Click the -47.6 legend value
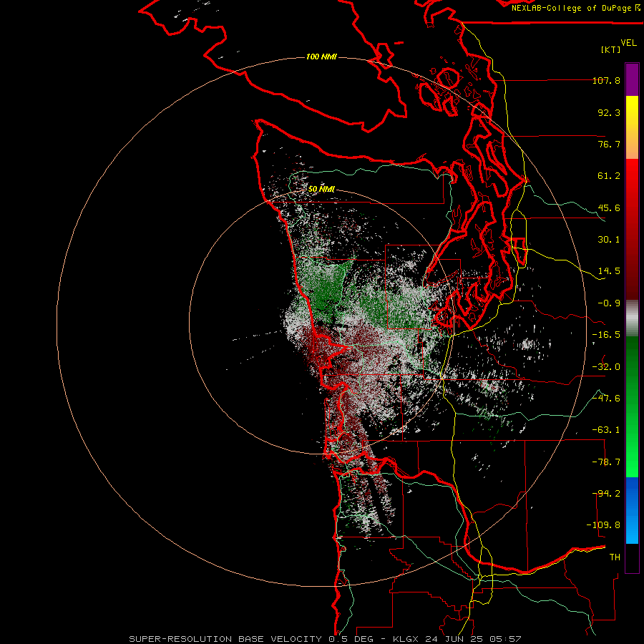644x644 pixels. [606, 399]
